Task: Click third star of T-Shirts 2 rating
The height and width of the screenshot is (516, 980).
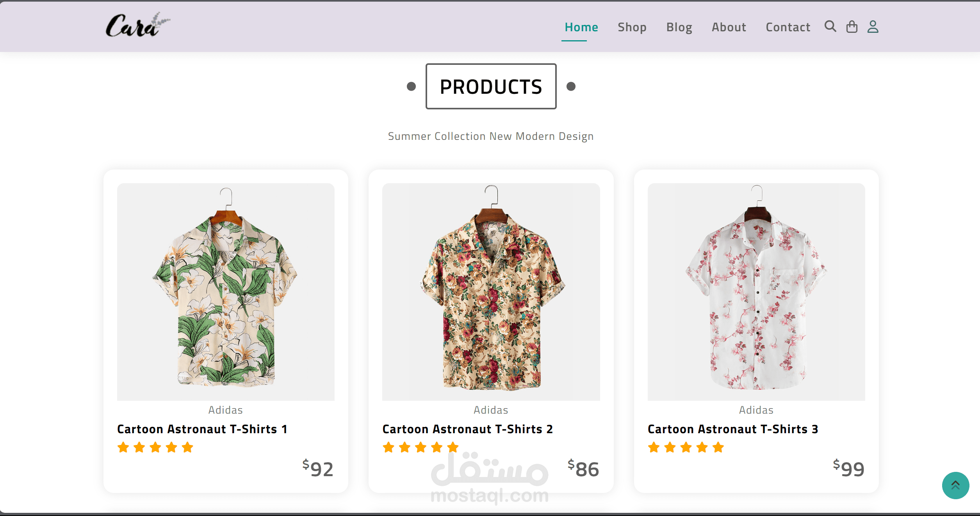Action: (x=421, y=447)
